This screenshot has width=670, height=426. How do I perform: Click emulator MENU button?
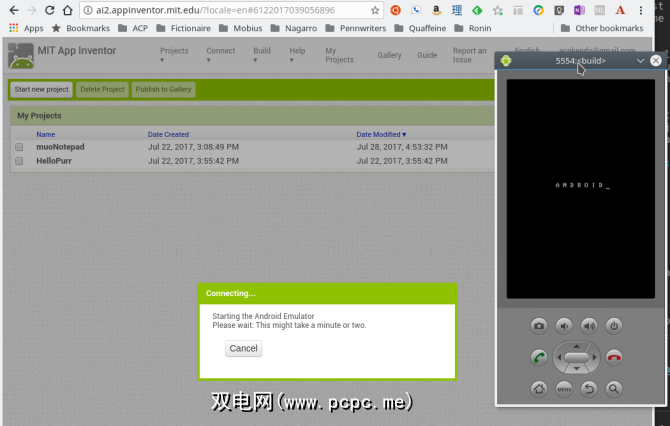564,389
